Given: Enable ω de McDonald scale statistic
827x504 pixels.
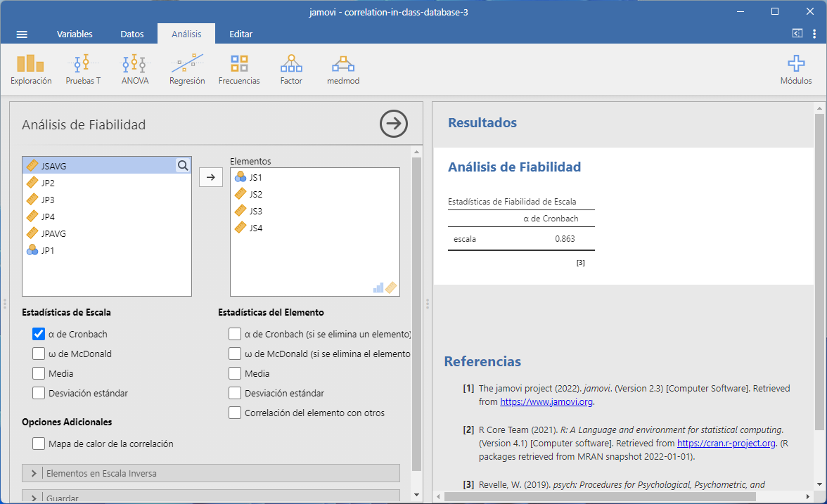Looking at the screenshot, I should click(x=39, y=354).
